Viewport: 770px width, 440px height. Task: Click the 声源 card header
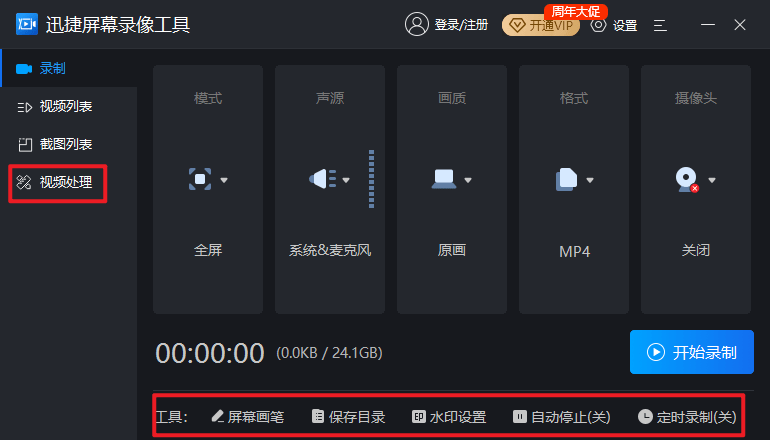[x=330, y=98]
